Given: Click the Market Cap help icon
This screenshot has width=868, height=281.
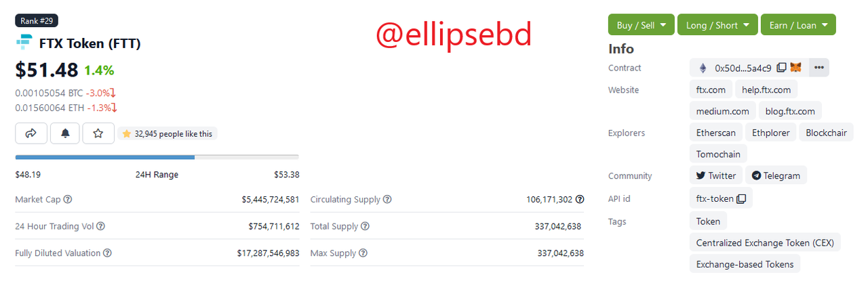Looking at the screenshot, I should coord(68,200).
